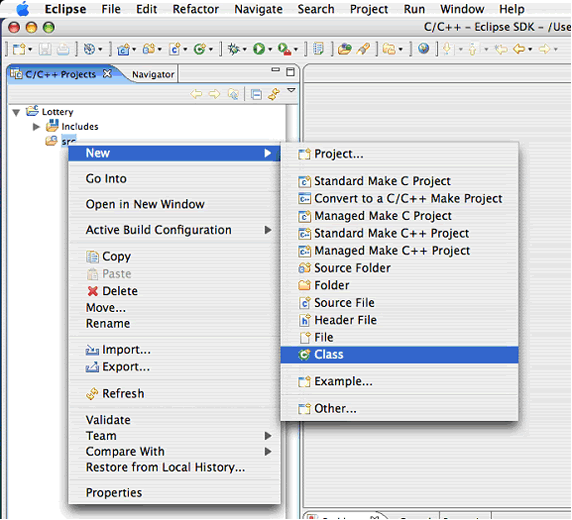Click the Open Element toolbar icon
Viewport: 572px width, 520px height.
pyautogui.click(x=318, y=49)
